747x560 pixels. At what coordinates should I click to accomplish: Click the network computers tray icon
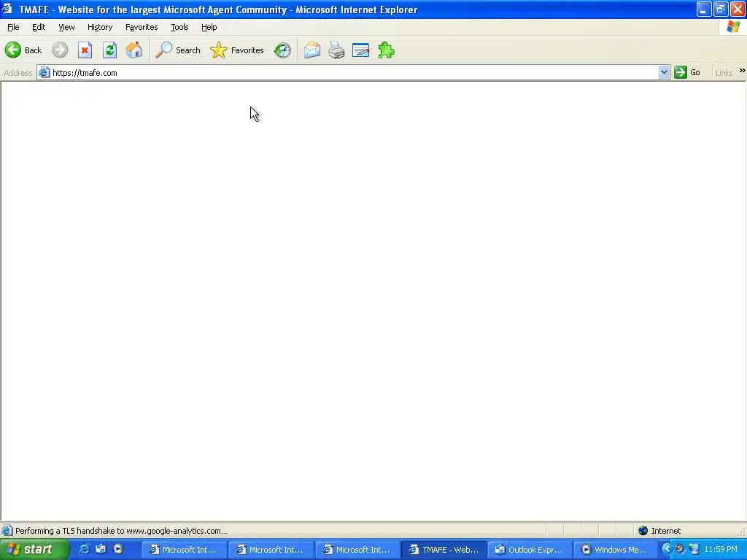[x=694, y=549]
